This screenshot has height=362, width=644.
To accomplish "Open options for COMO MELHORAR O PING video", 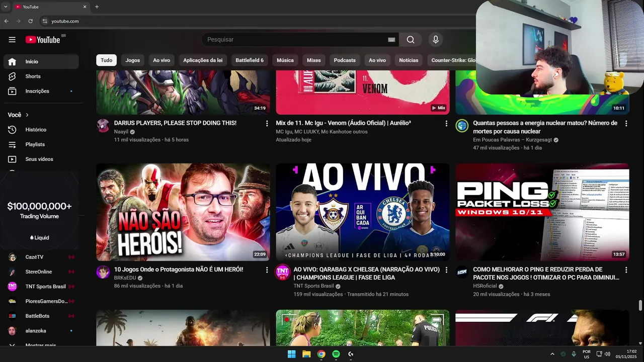I will (626, 270).
